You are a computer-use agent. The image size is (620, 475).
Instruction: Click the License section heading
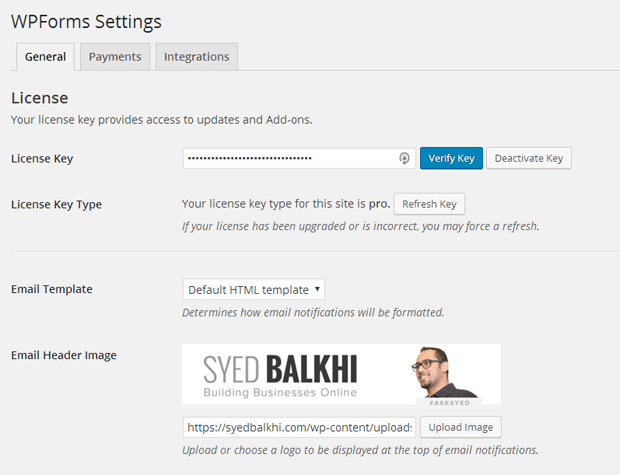tap(40, 98)
